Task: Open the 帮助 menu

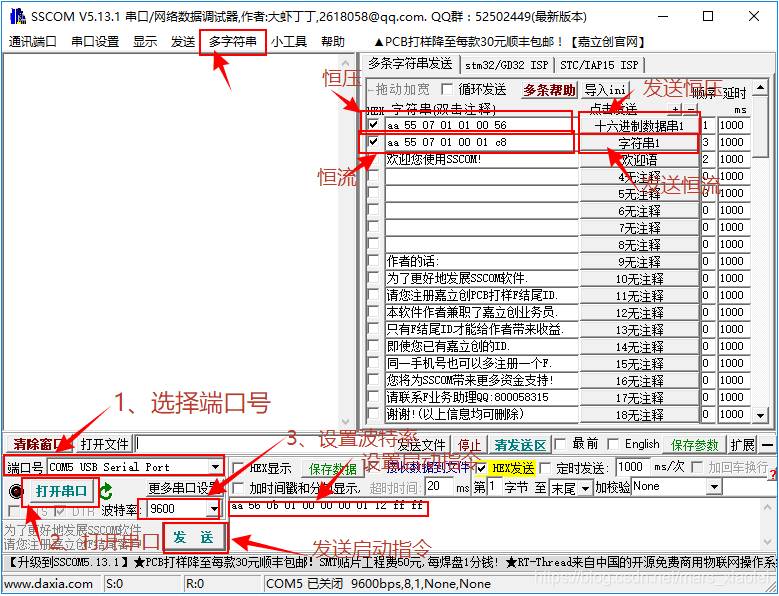Action: click(333, 42)
